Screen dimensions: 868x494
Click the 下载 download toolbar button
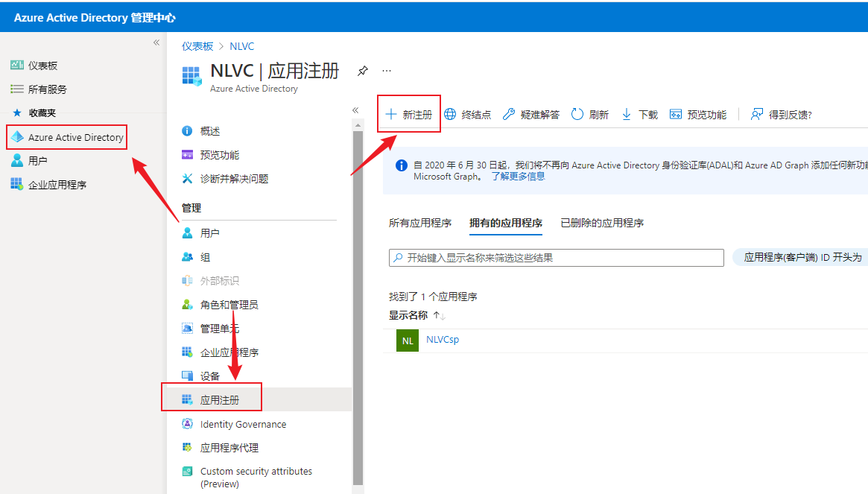point(639,115)
